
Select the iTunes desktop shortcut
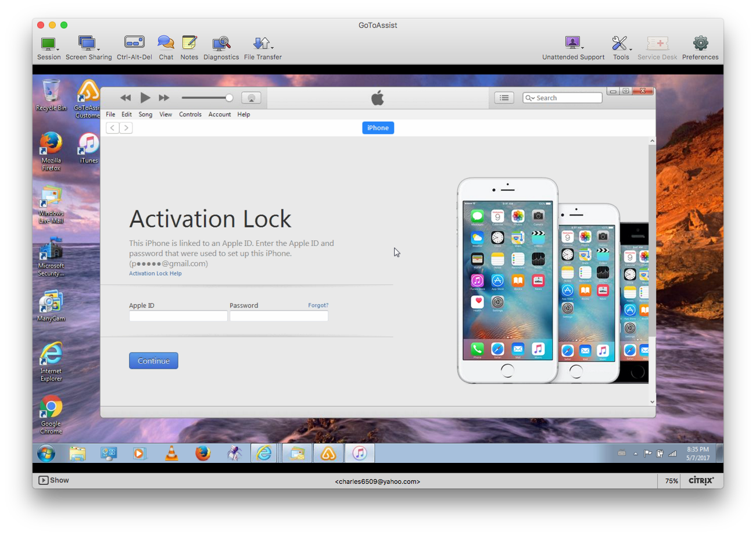[88, 148]
